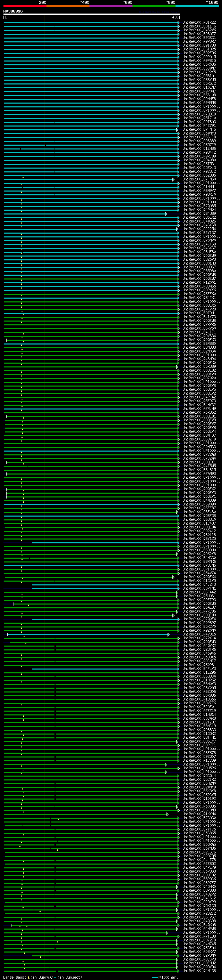The width and height of the screenshot is (222, 980).
Task: Click the UniRef100_P09897 label
Action: click(199, 623)
